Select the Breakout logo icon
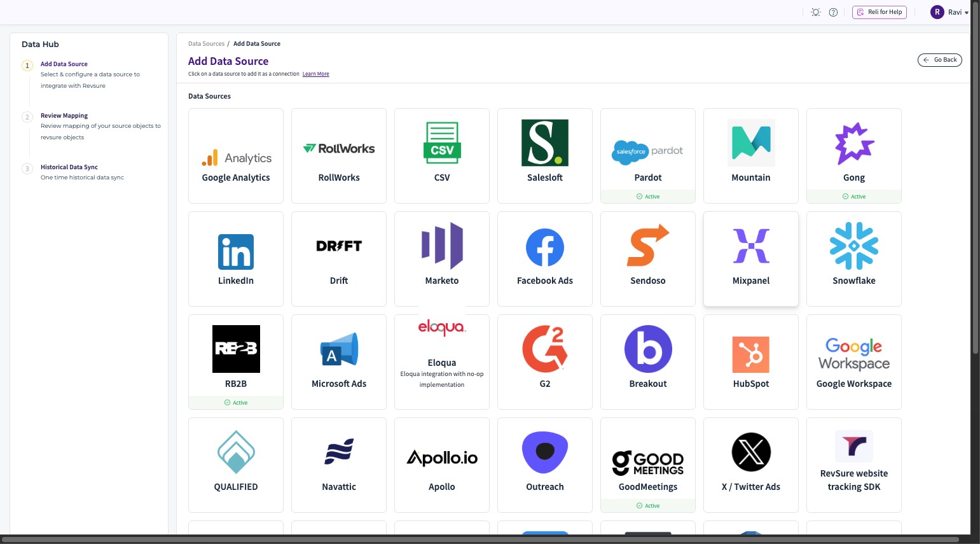Screen dimensions: 980x544 click(x=648, y=349)
